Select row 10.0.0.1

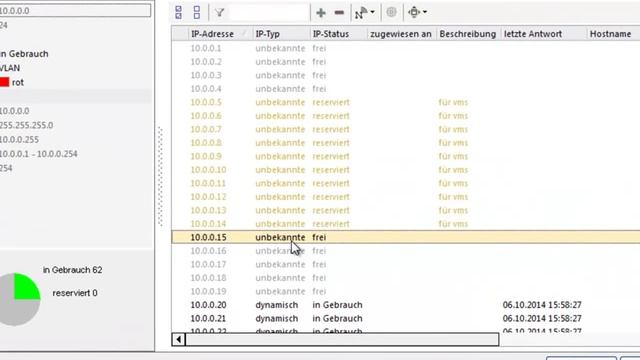tap(406, 48)
